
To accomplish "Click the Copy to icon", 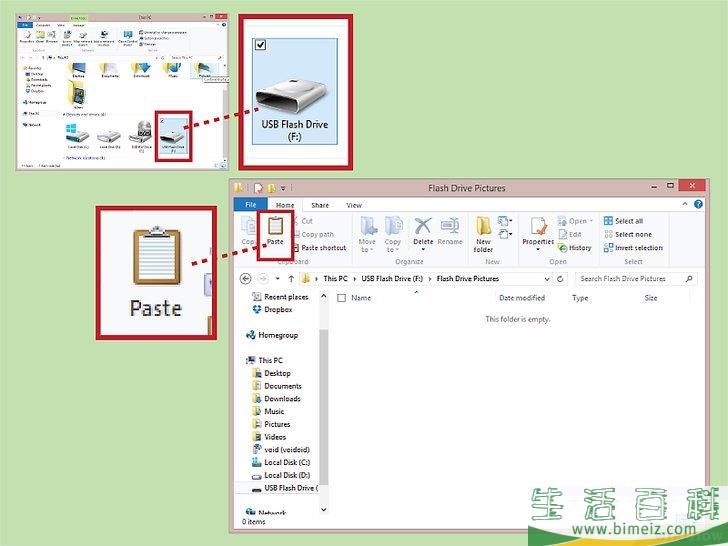I will [393, 230].
